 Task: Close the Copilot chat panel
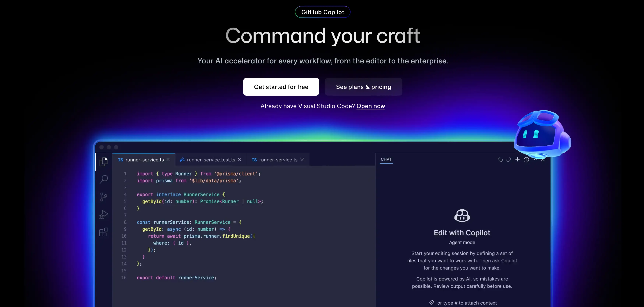543,159
